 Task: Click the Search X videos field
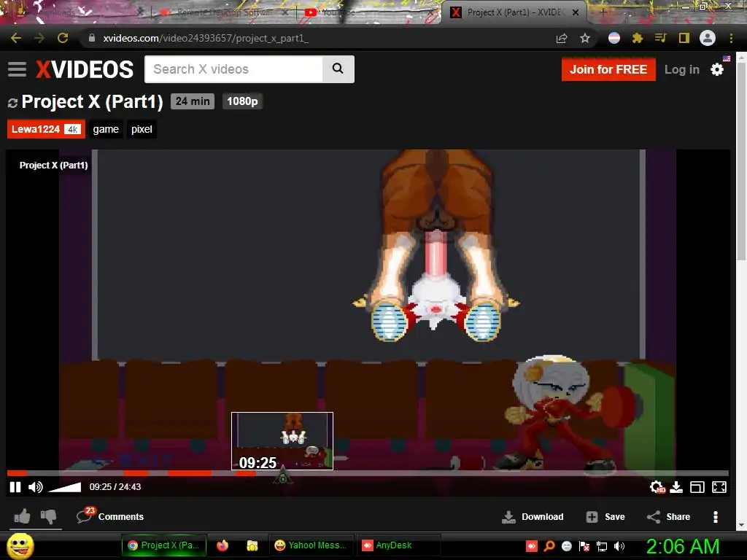point(233,69)
